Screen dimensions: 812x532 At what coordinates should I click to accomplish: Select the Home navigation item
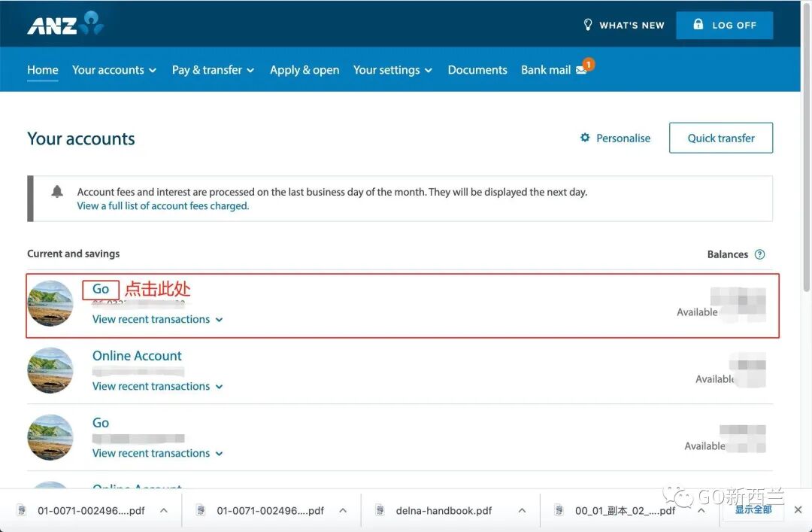pyautogui.click(x=42, y=69)
